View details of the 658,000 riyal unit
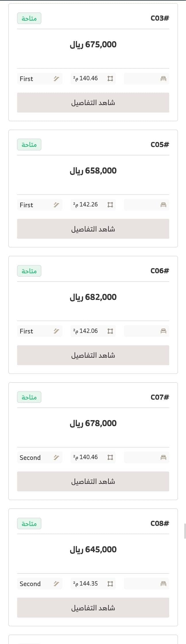This screenshot has width=186, height=644. (93, 229)
